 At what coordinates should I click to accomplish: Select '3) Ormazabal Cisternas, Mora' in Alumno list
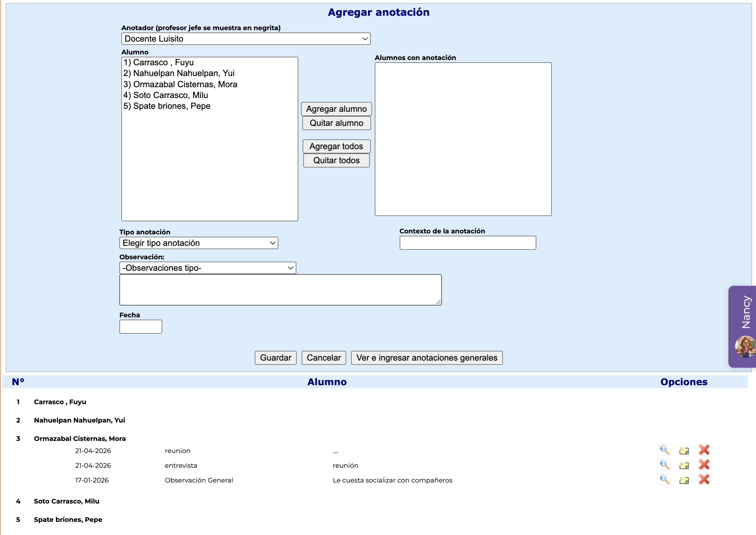pos(209,84)
